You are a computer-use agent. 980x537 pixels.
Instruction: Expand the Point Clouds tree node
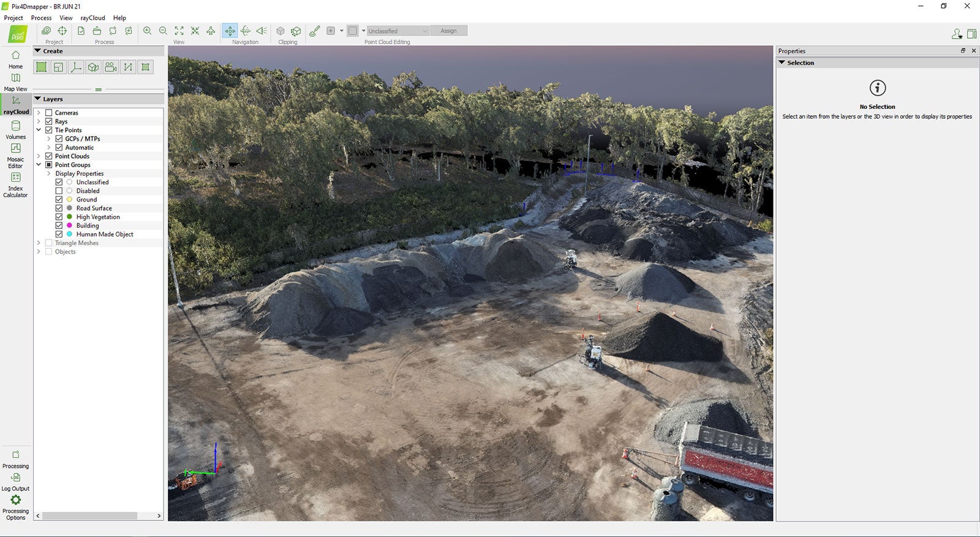pyautogui.click(x=39, y=156)
